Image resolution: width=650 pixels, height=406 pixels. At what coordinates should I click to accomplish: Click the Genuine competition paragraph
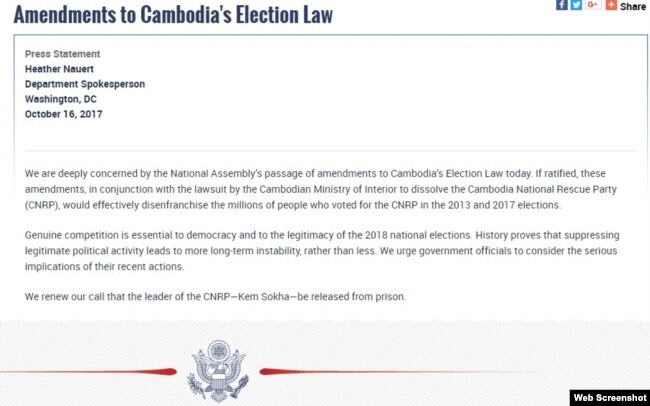(x=322, y=250)
